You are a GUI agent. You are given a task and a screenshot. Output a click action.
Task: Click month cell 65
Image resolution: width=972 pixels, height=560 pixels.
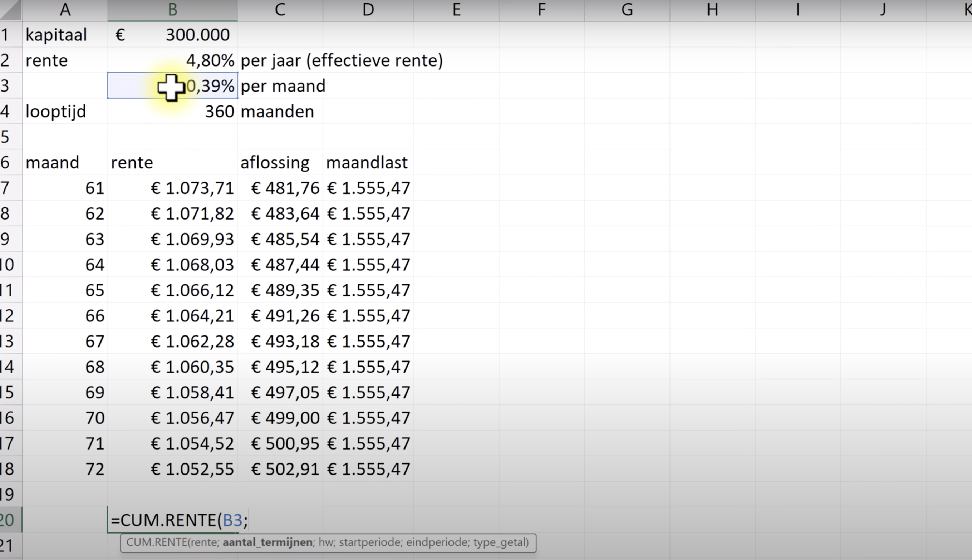click(x=65, y=290)
